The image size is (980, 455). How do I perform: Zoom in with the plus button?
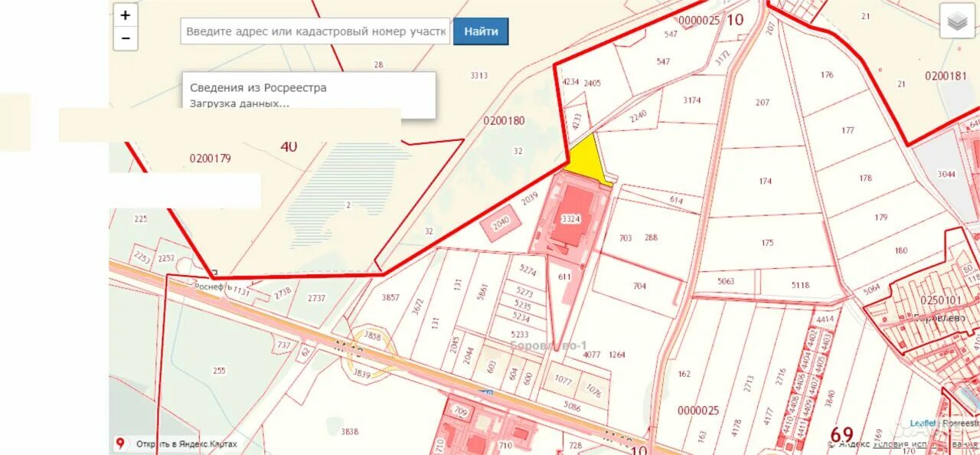click(126, 15)
